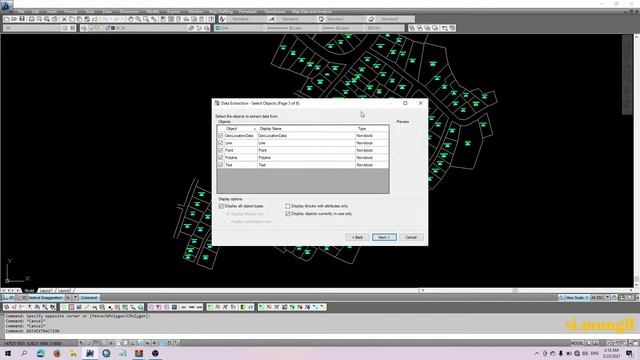Open Dimension Style manager icon

point(272,19)
